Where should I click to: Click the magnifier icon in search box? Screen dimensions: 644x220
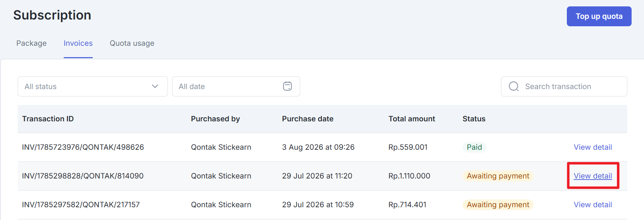click(513, 86)
